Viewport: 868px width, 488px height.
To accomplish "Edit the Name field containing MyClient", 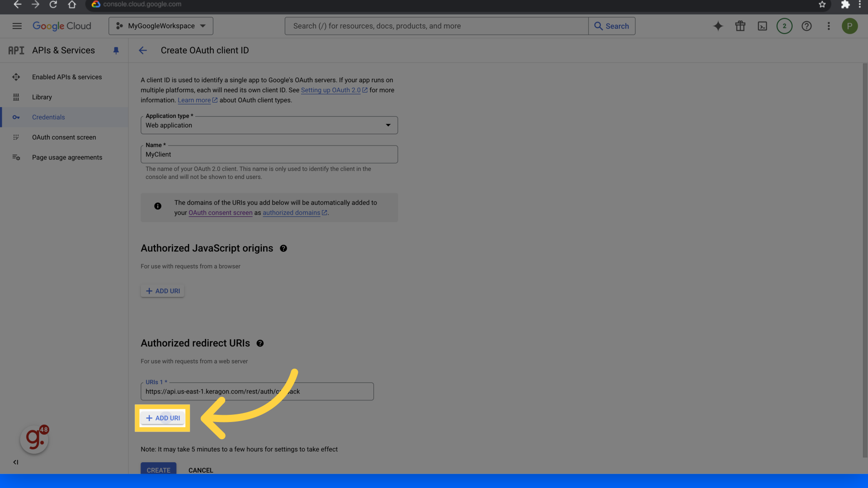I will 269,154.
